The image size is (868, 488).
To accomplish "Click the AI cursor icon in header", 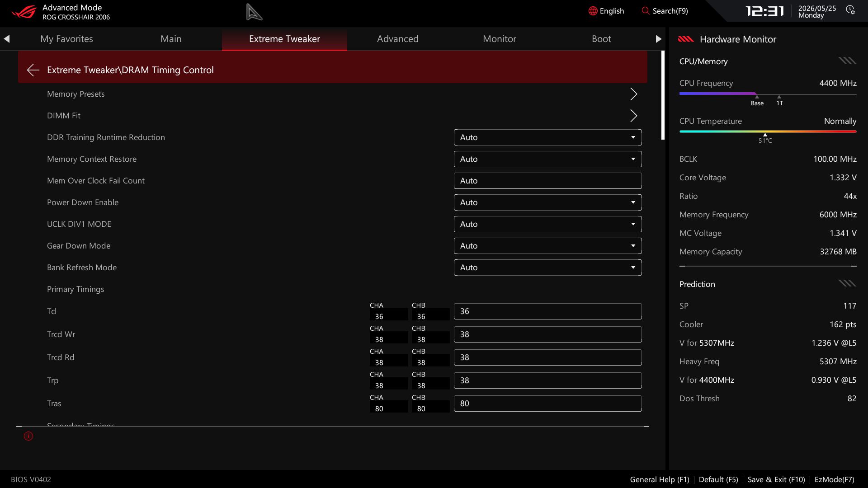I will (254, 12).
